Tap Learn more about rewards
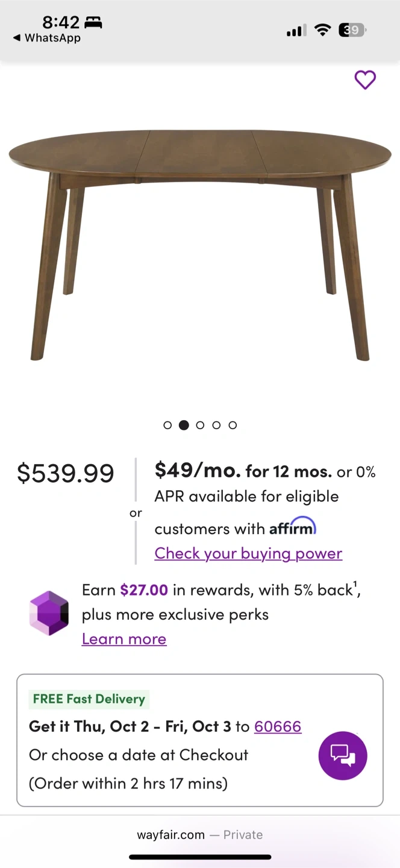Viewport: 400px width, 868px height. coord(124,639)
